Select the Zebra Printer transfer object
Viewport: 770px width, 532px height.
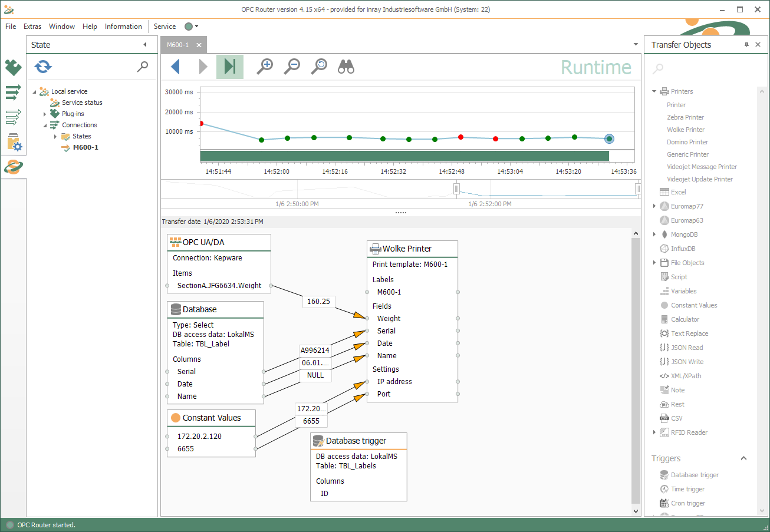coord(685,117)
